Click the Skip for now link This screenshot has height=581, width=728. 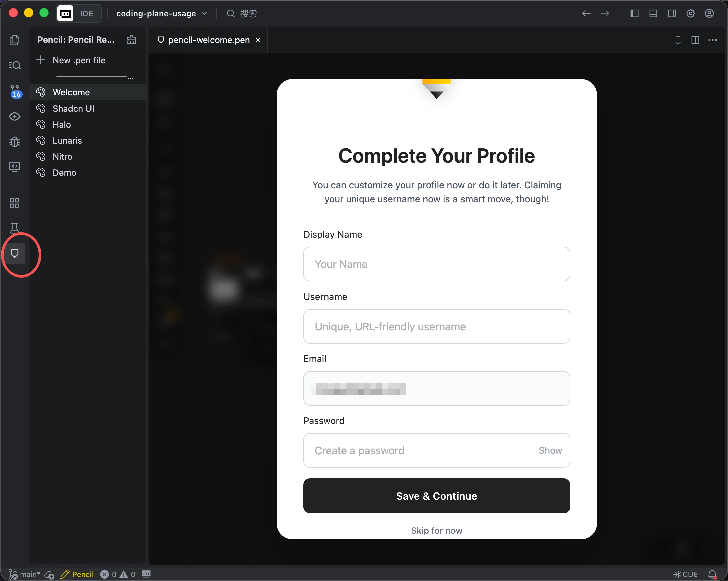click(x=436, y=530)
